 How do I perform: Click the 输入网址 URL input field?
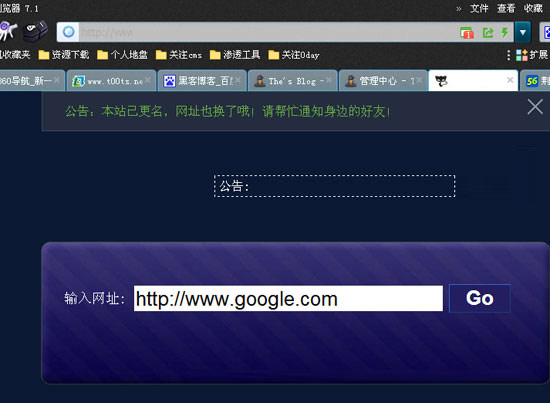click(x=288, y=298)
